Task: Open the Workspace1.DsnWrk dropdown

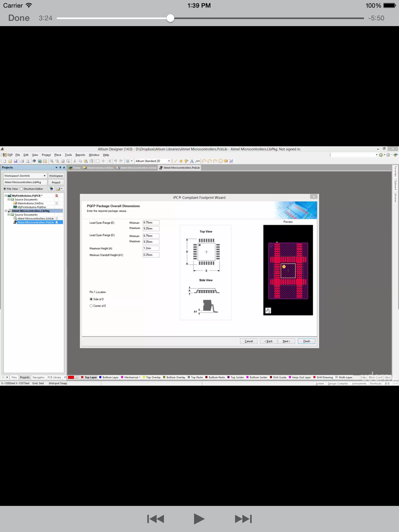Action: point(44,176)
